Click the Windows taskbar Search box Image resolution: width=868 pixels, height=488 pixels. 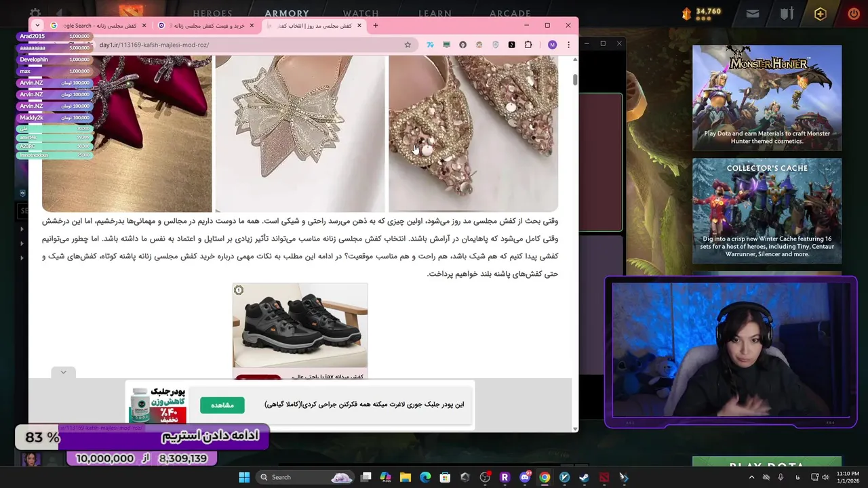pos(305,477)
